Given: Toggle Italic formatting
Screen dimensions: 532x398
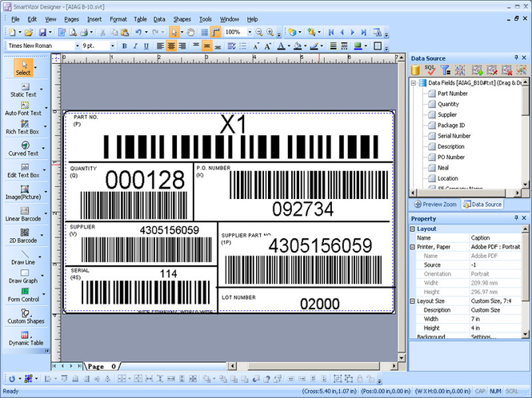Looking at the screenshot, I should [x=135, y=46].
